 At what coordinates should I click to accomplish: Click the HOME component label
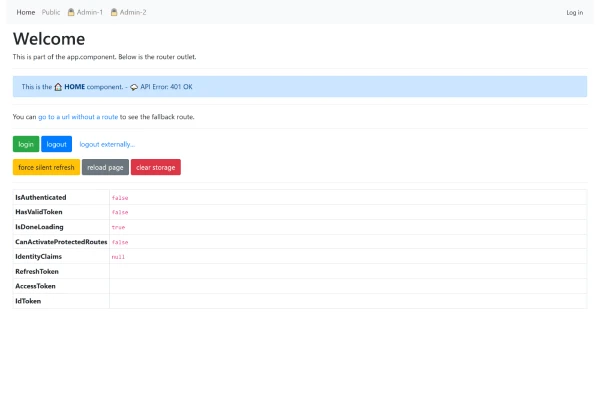(75, 87)
